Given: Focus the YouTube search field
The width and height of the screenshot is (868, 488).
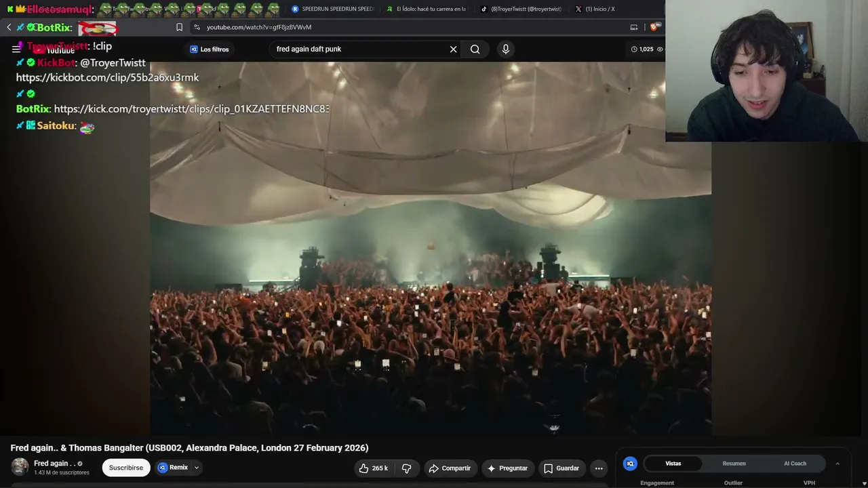Looking at the screenshot, I should pos(359,49).
